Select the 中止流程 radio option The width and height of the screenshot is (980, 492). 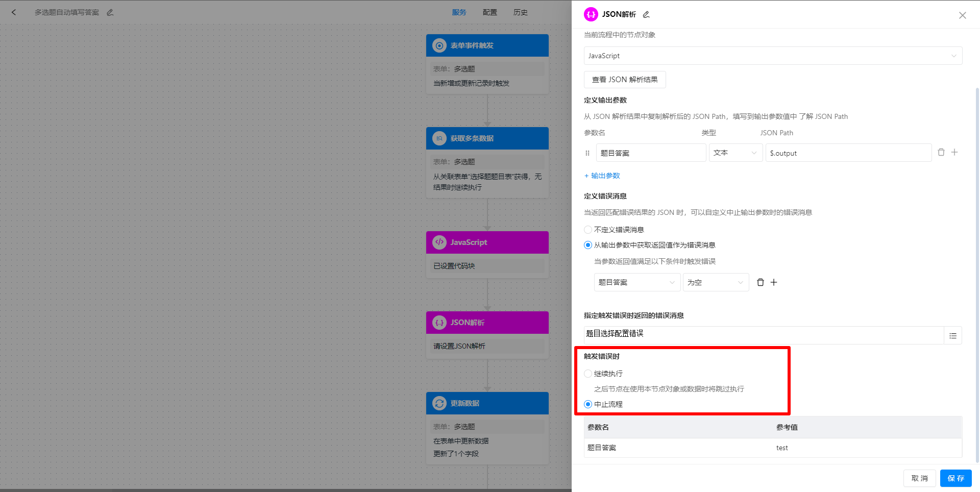click(587, 404)
